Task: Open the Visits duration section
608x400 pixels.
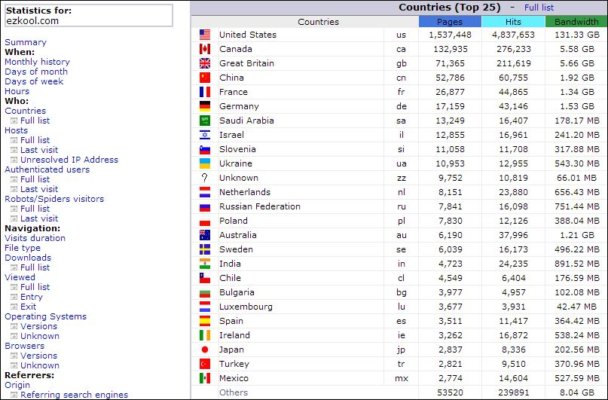Action: (37, 238)
